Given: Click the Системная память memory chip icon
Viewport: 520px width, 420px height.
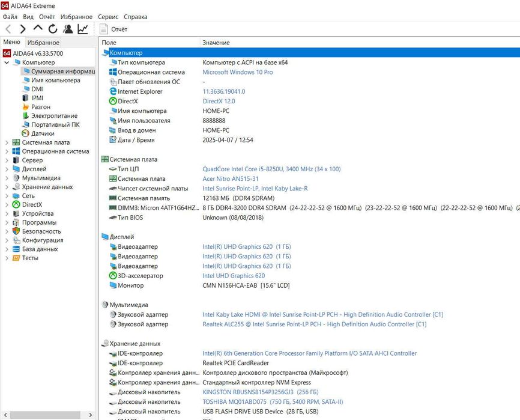Looking at the screenshot, I should [x=113, y=198].
